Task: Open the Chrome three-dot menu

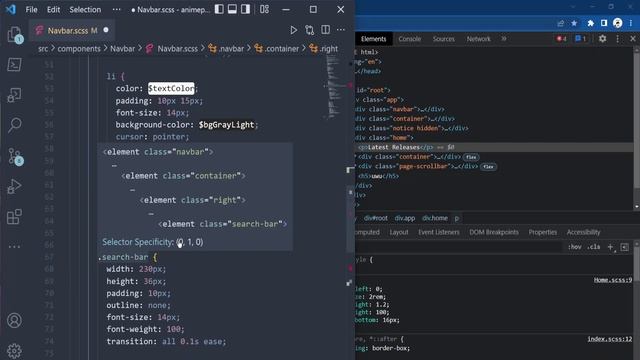Action: (631, 23)
